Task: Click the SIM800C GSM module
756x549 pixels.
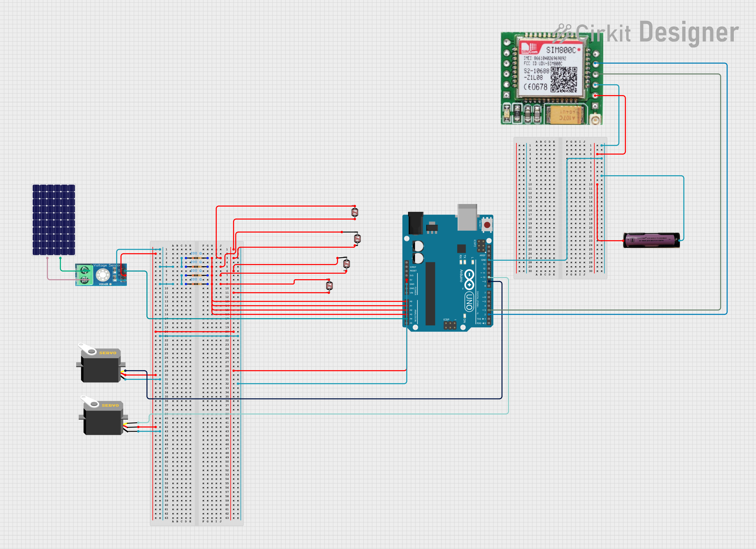Action: pos(552,79)
